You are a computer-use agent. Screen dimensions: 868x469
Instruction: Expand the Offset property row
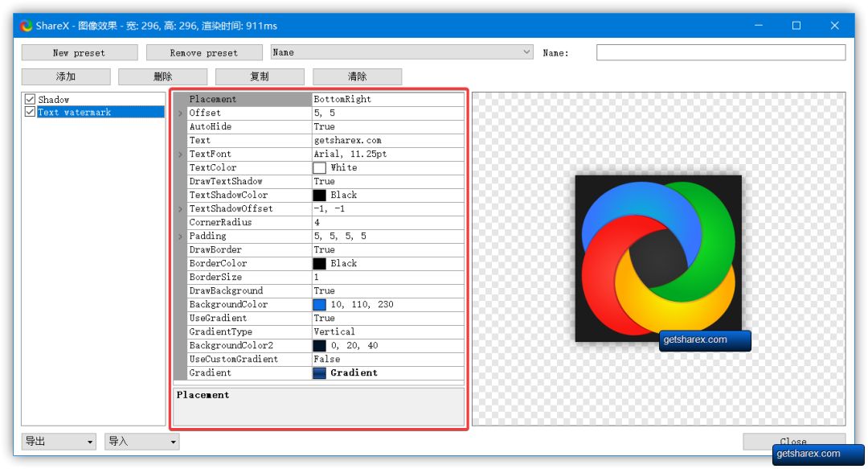point(181,113)
